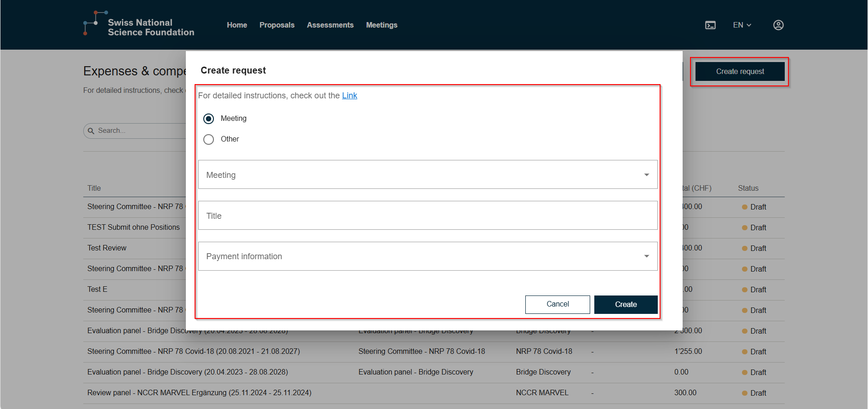This screenshot has height=409, width=868.
Task: Follow the detailed instructions Link
Action: click(x=349, y=96)
